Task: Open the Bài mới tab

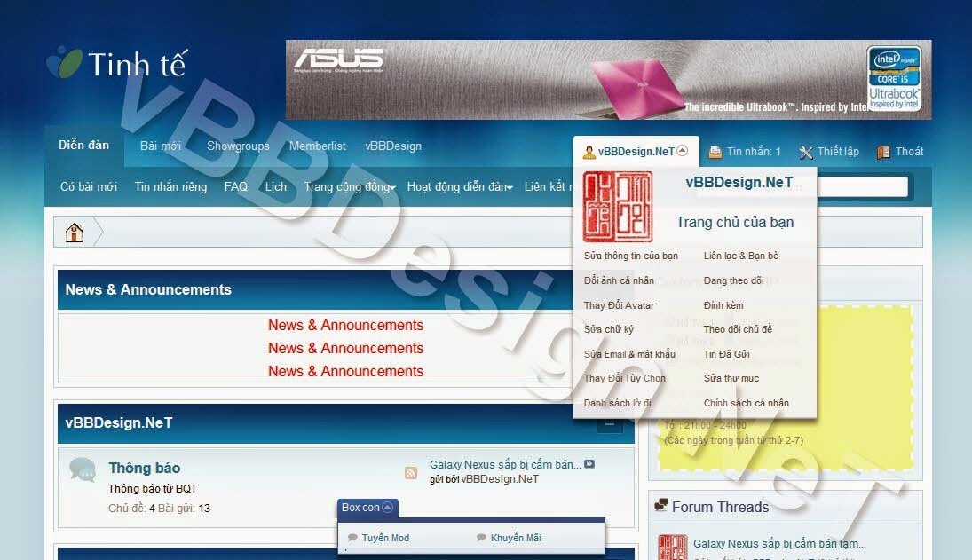Action: [x=161, y=146]
